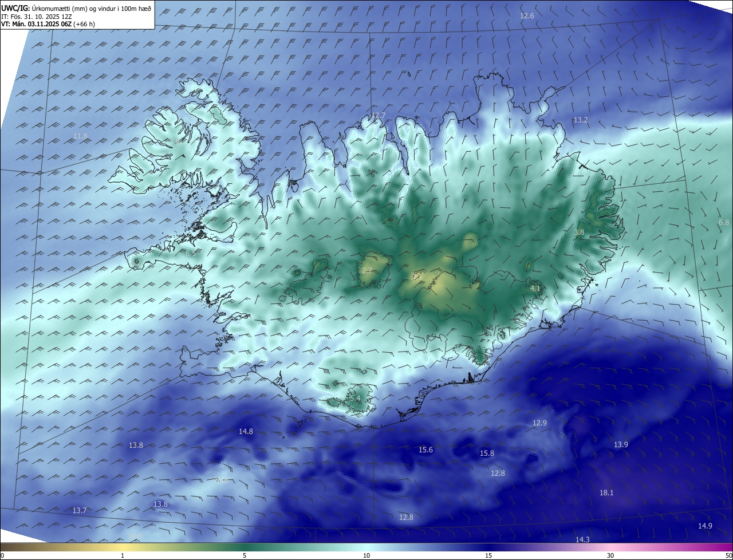Viewport: 733px width, 560px height.
Task: Click the color scale tick labeled 10
Action: tap(366, 555)
